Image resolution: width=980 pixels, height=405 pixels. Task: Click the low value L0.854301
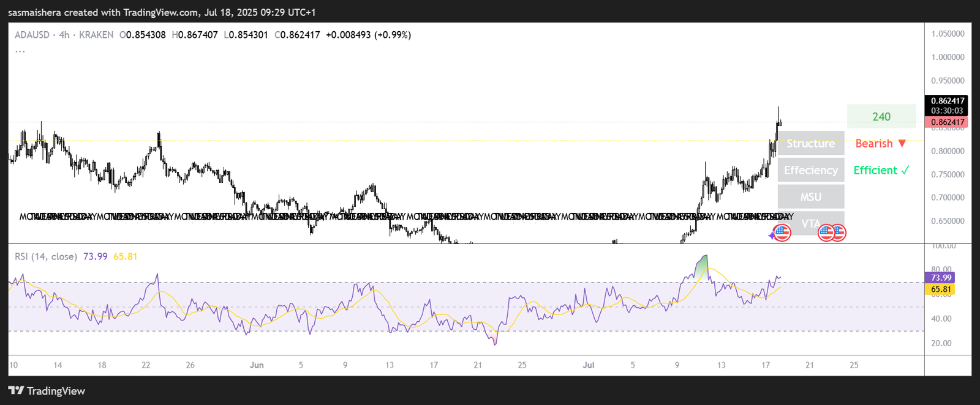[x=246, y=35]
